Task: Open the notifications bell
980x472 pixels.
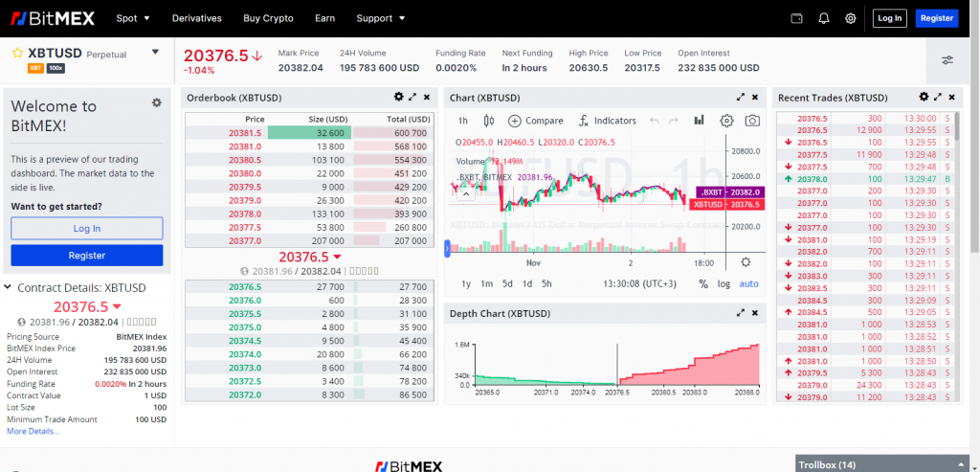Action: (824, 18)
